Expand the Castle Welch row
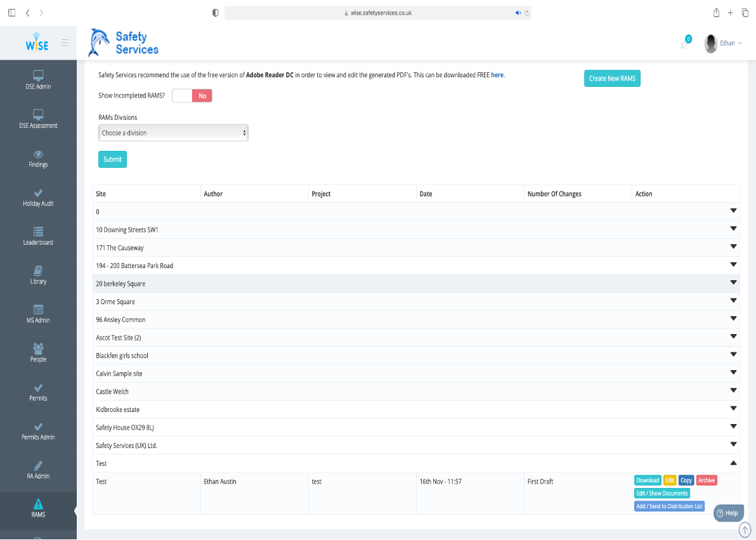 [733, 390]
